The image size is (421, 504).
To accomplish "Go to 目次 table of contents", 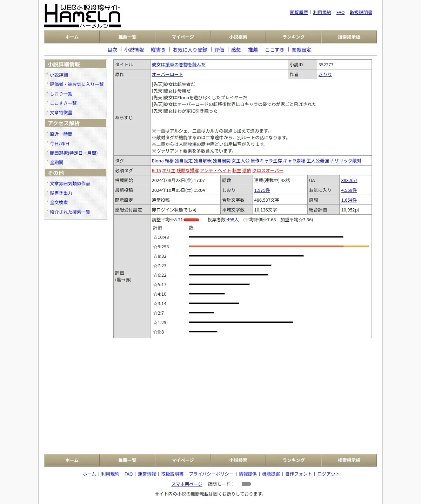I will (x=112, y=50).
